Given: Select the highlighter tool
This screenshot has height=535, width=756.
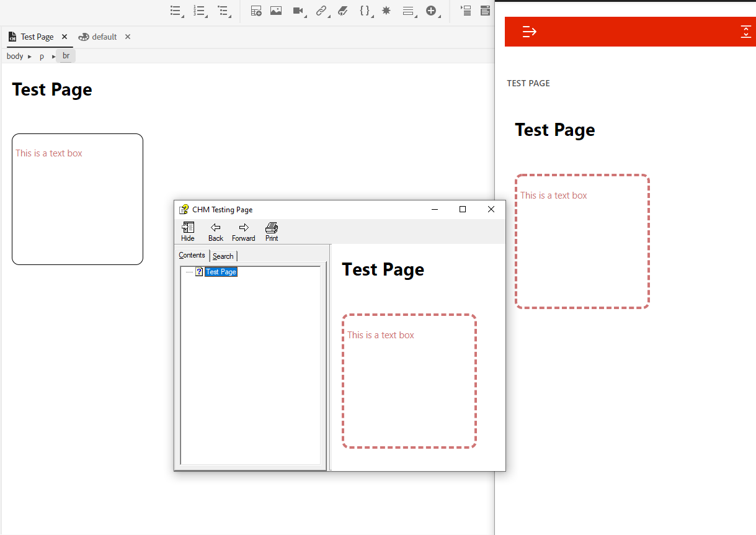Looking at the screenshot, I should click(x=342, y=11).
